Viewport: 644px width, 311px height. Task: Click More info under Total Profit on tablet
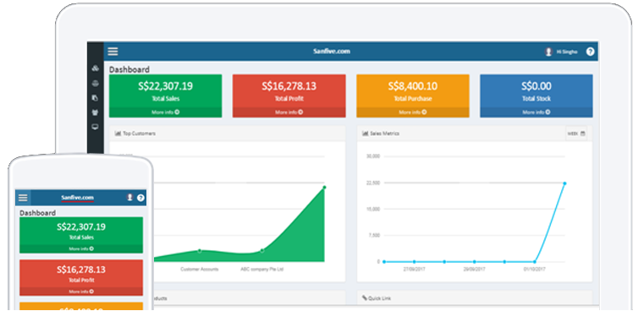[289, 112]
